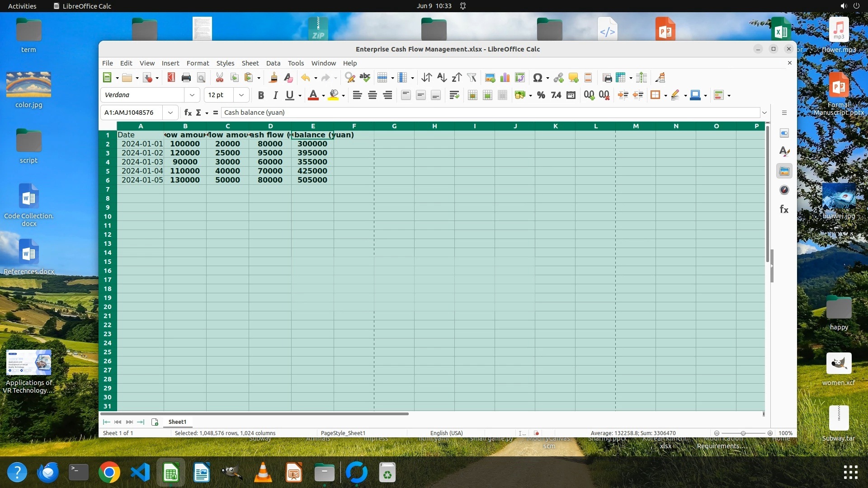The width and height of the screenshot is (868, 488).
Task: Click the Merge and Center Cells icon
Action: click(472, 95)
